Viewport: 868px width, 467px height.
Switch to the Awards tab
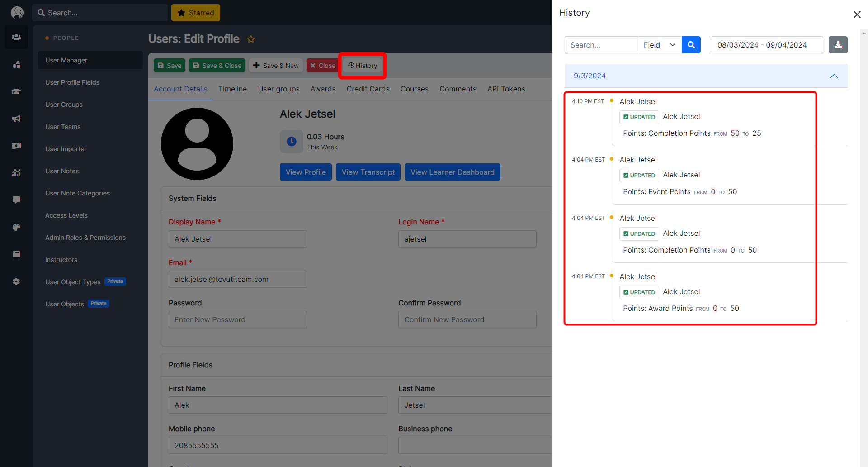323,89
